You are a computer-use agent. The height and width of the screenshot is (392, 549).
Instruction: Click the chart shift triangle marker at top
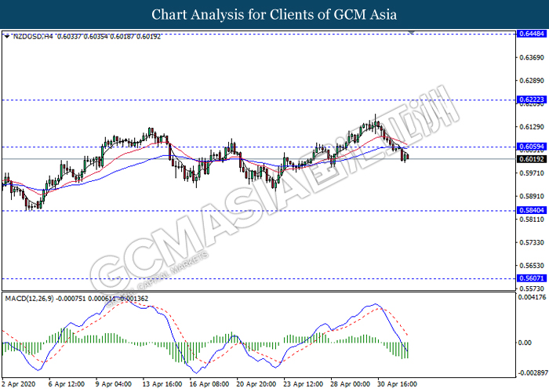pyautogui.click(x=412, y=32)
